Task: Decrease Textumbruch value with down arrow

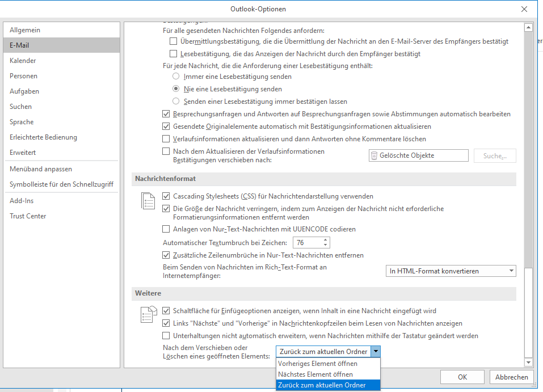Action: (x=325, y=245)
